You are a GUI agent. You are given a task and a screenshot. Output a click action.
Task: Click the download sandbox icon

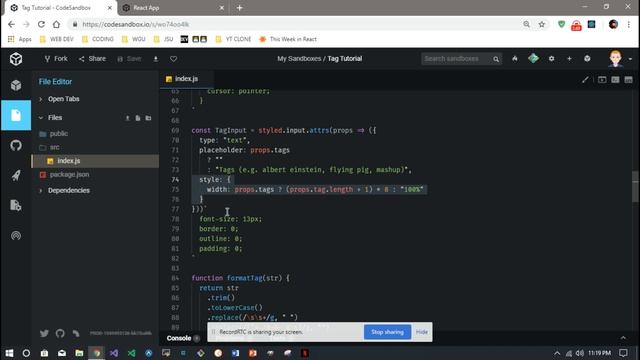point(156,59)
